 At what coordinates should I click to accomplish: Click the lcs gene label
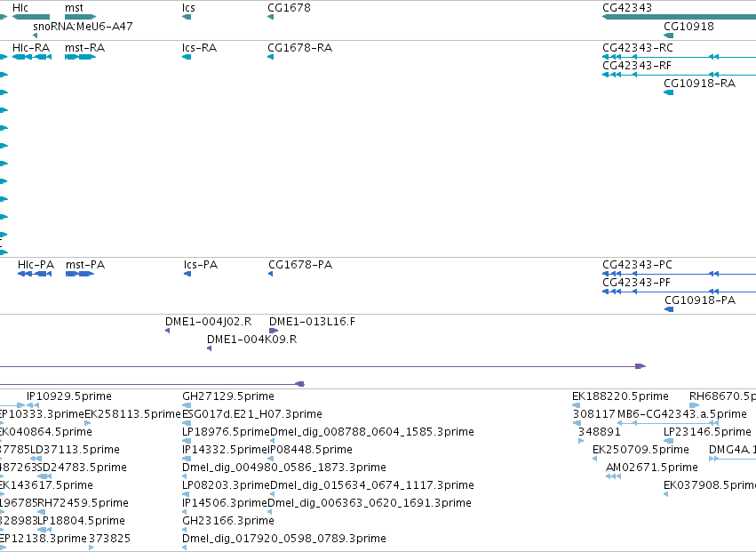[x=188, y=8]
